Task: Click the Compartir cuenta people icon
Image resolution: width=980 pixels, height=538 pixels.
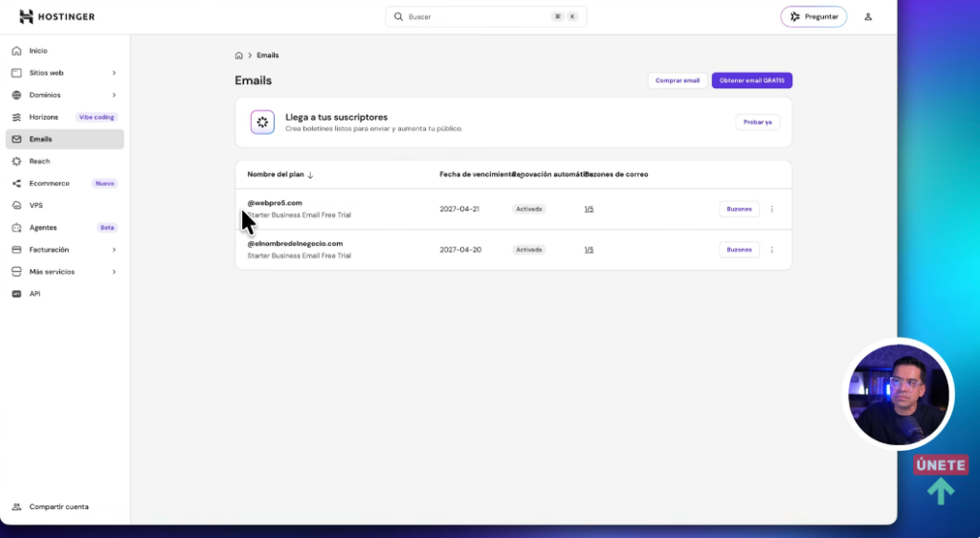Action: (x=17, y=506)
